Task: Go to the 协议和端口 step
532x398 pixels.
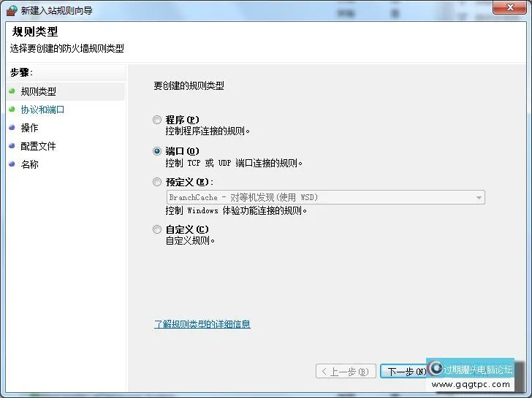Action: 42,110
